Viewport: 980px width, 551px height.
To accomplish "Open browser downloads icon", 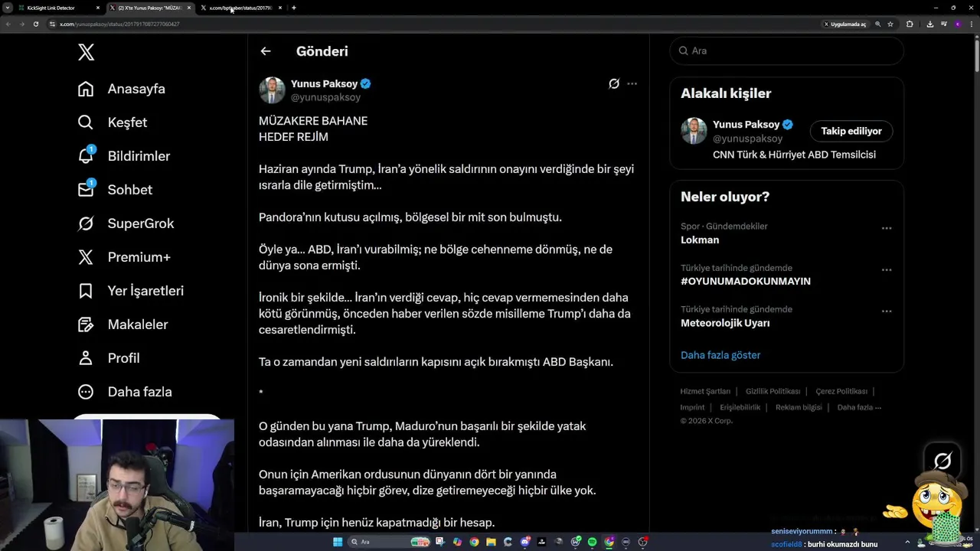I will pyautogui.click(x=930, y=24).
